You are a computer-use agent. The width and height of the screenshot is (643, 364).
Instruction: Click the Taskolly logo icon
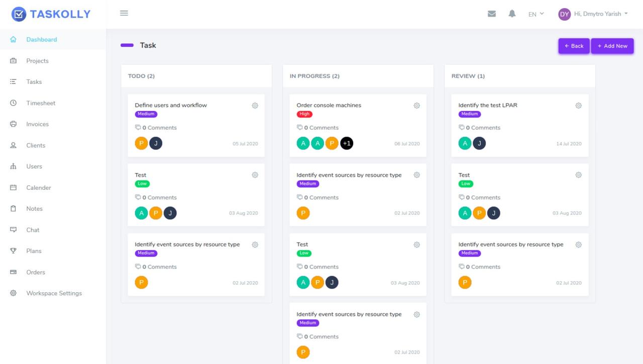coord(19,14)
